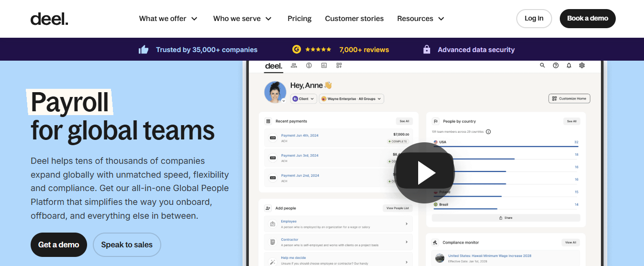The height and width of the screenshot is (266, 644).
Task: Click the small chevron under Anne's avatar
Action: click(x=283, y=101)
